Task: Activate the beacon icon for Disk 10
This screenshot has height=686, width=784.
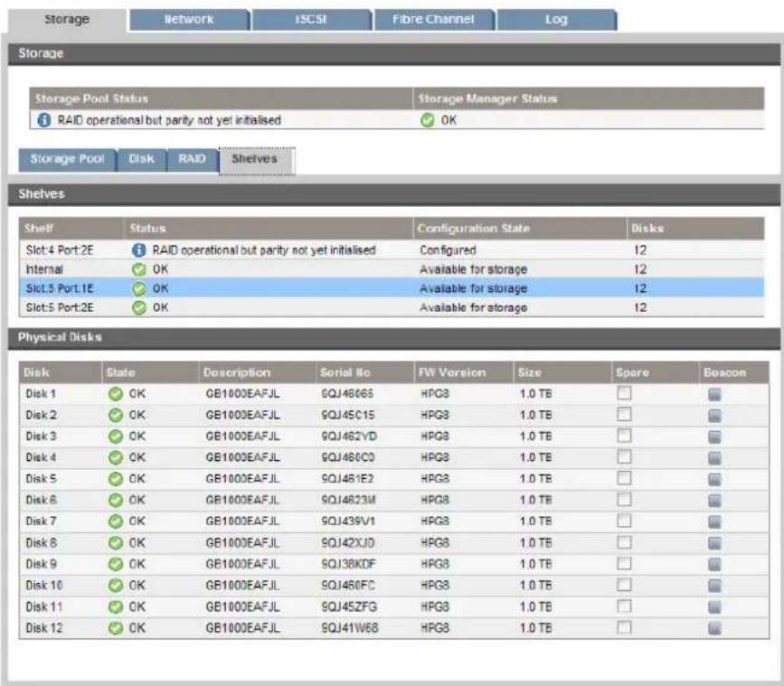Action: click(x=714, y=586)
